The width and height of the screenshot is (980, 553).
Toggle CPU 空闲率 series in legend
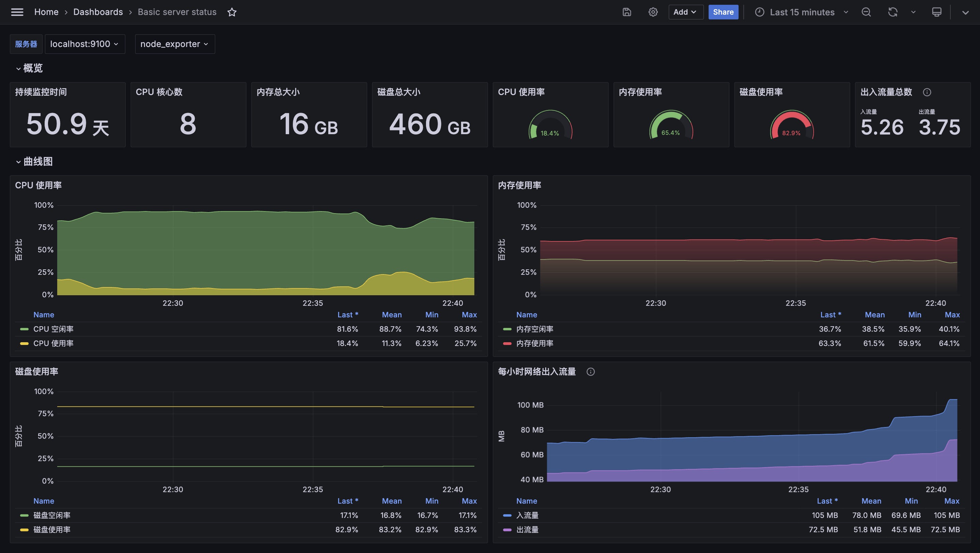click(x=53, y=329)
